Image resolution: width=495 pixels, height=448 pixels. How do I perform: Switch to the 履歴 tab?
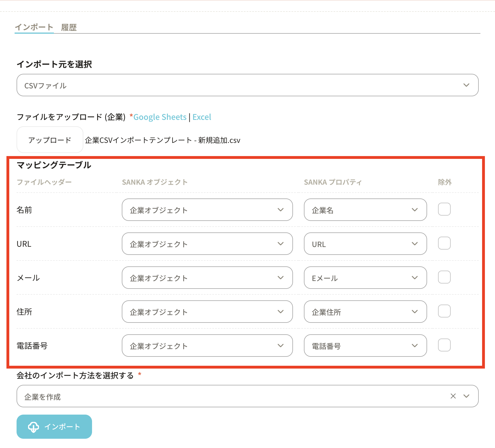tap(69, 28)
